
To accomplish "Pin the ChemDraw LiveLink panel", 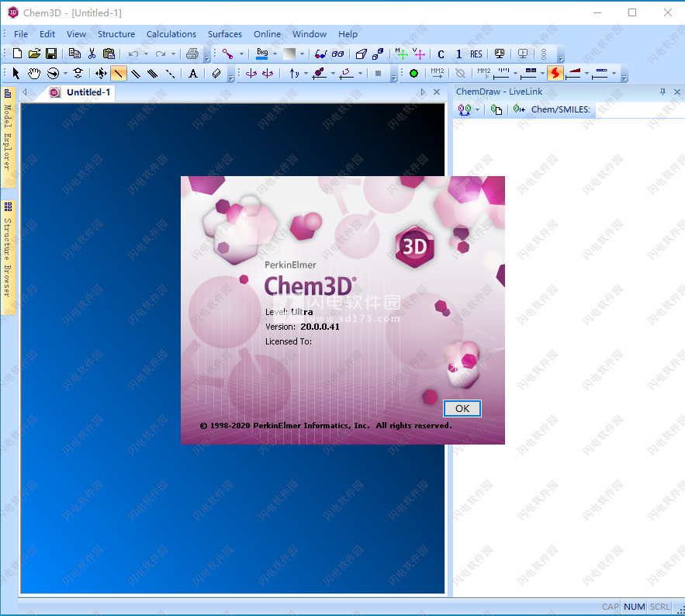I will tap(663, 92).
